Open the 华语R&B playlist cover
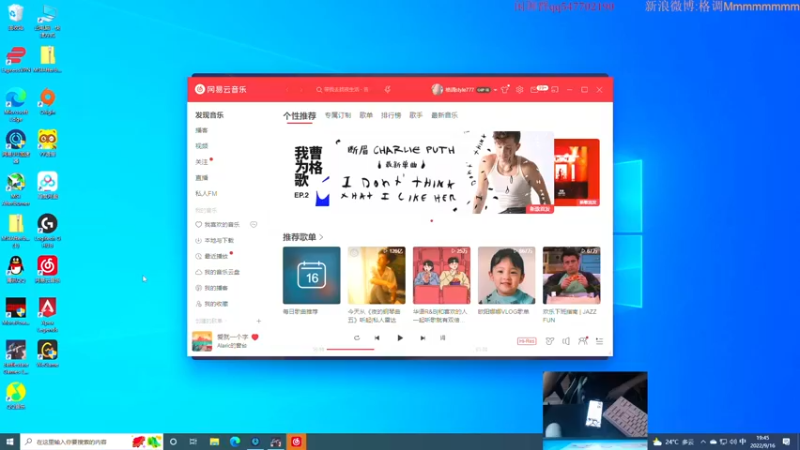The image size is (800, 450). 442,276
